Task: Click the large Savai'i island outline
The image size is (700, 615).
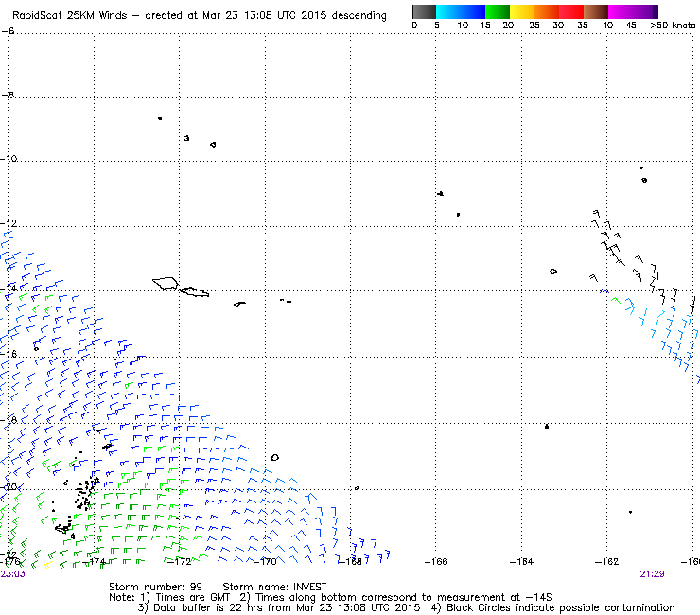Action: pos(166,283)
